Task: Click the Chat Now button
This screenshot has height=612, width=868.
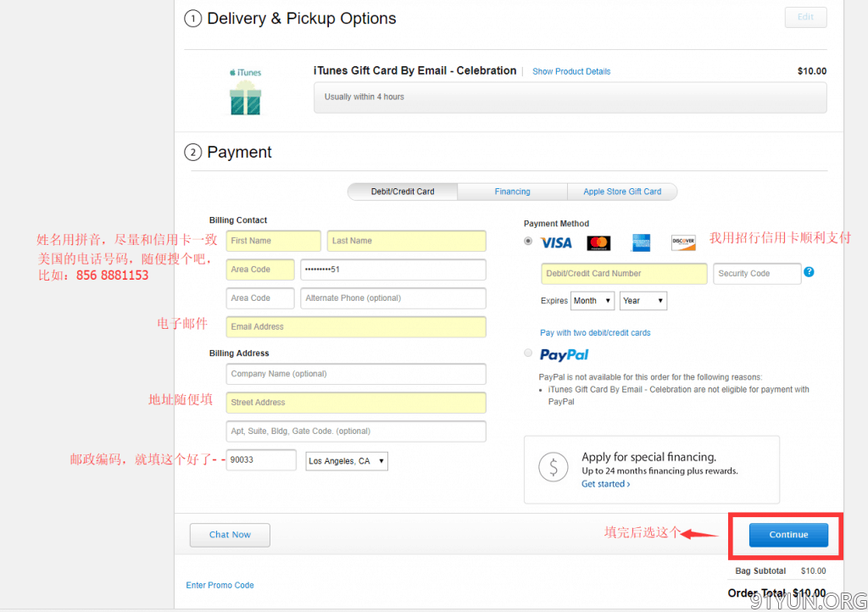Action: pyautogui.click(x=230, y=535)
